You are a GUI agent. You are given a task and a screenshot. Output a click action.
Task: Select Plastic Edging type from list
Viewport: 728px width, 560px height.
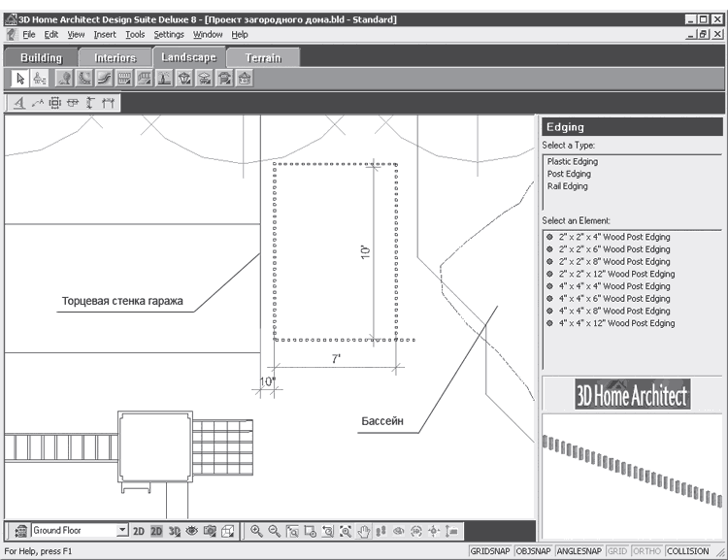(572, 161)
